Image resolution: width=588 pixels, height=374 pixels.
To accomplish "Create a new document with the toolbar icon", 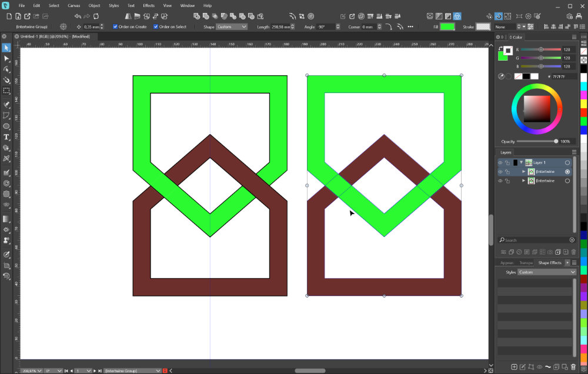I will pos(9,16).
